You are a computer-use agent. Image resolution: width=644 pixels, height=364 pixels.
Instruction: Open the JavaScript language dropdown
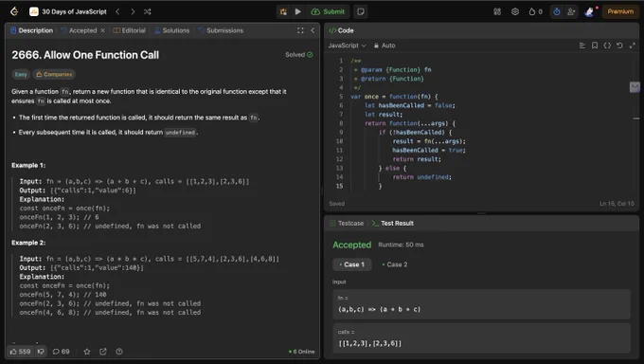pyautogui.click(x=347, y=45)
